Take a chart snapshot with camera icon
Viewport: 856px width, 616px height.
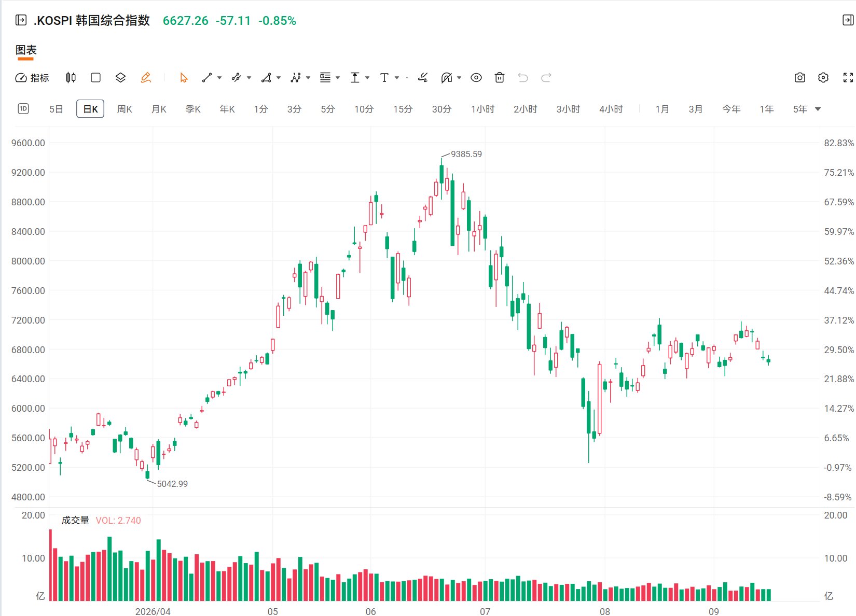[x=800, y=78]
